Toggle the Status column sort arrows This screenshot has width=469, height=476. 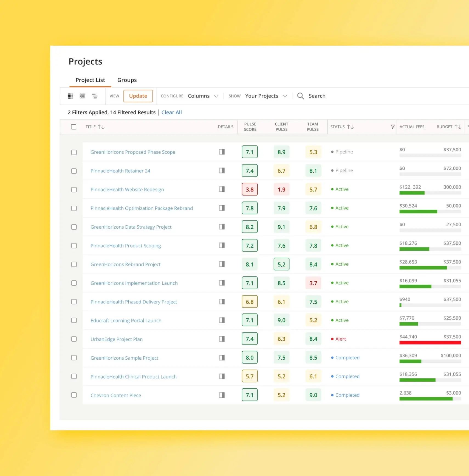(351, 127)
